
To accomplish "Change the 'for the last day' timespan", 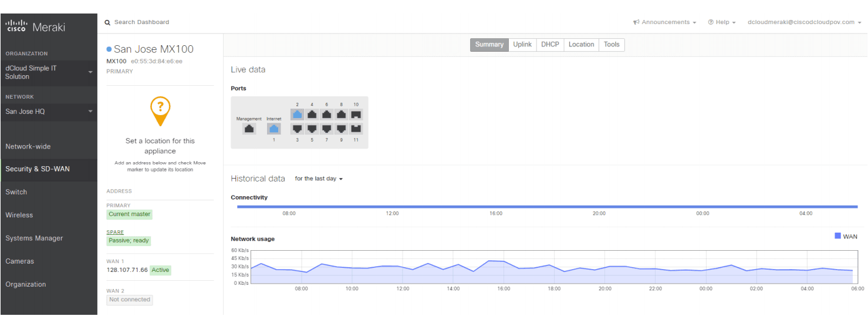I will tap(319, 179).
